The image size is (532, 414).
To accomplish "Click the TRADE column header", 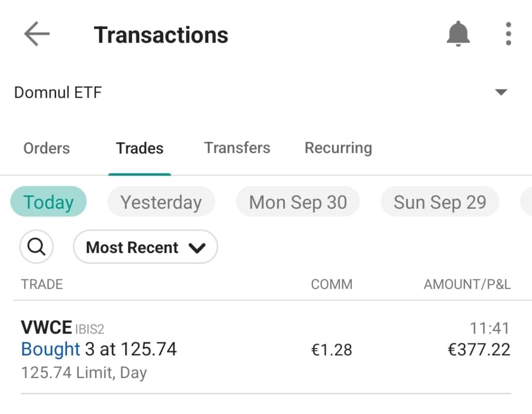I will point(42,284).
